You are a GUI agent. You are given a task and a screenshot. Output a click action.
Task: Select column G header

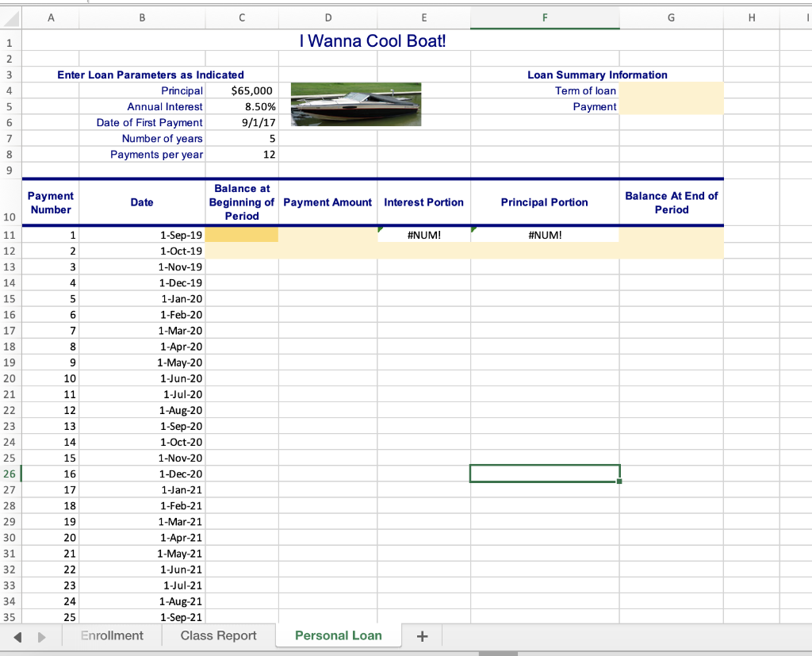[671, 17]
